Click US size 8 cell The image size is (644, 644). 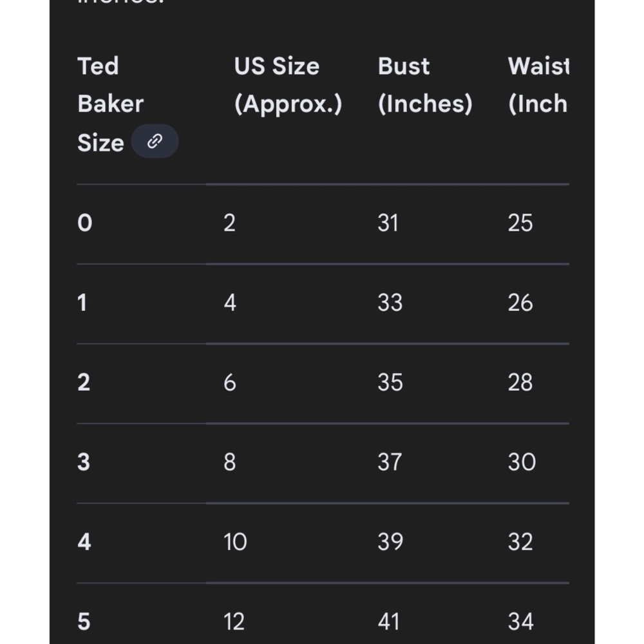(230, 462)
